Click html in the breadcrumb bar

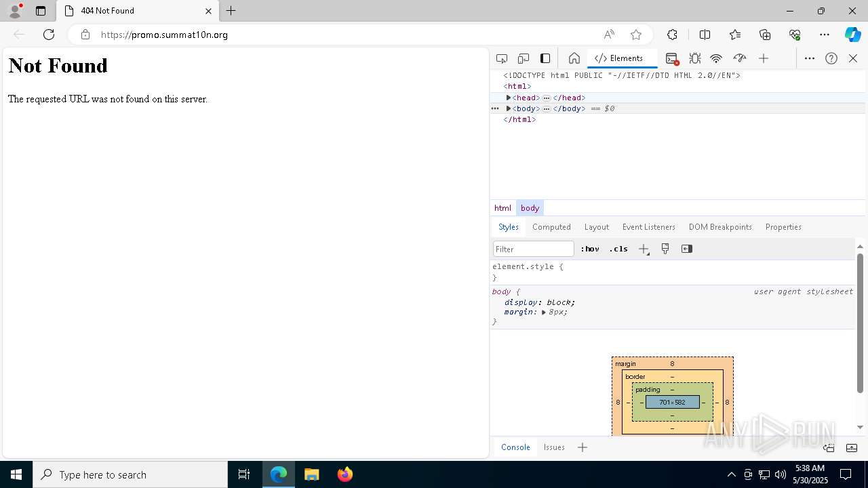502,208
